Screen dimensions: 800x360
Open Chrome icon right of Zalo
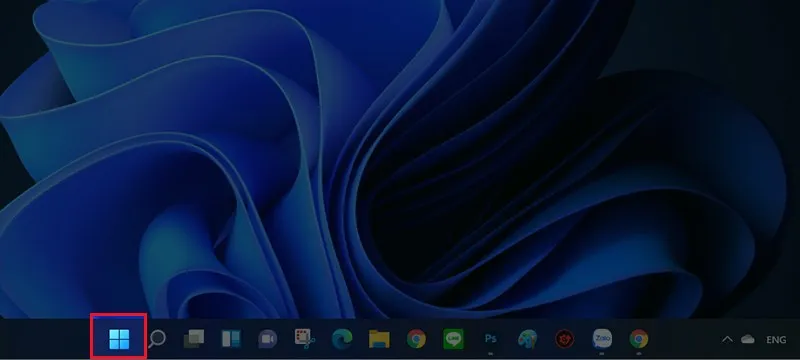pyautogui.click(x=639, y=339)
